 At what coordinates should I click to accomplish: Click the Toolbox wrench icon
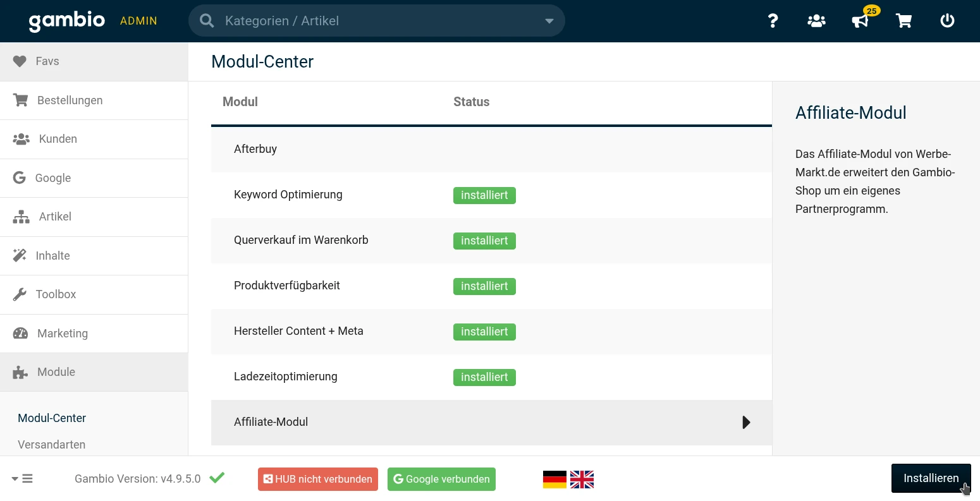[20, 294]
